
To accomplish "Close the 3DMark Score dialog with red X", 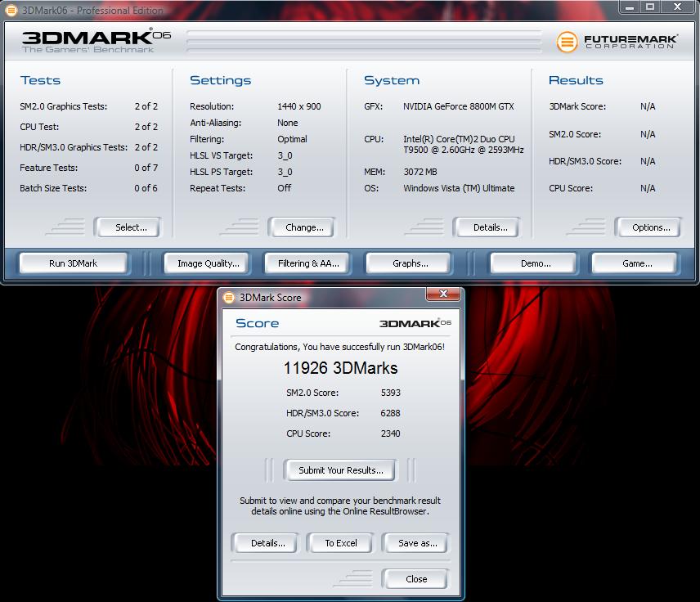I will pos(443,294).
